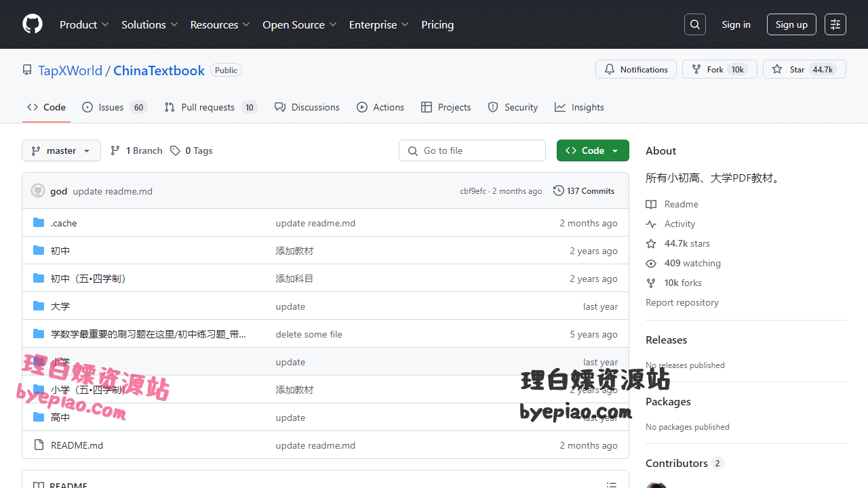
Task: Open the Report repository link
Action: [x=682, y=302]
